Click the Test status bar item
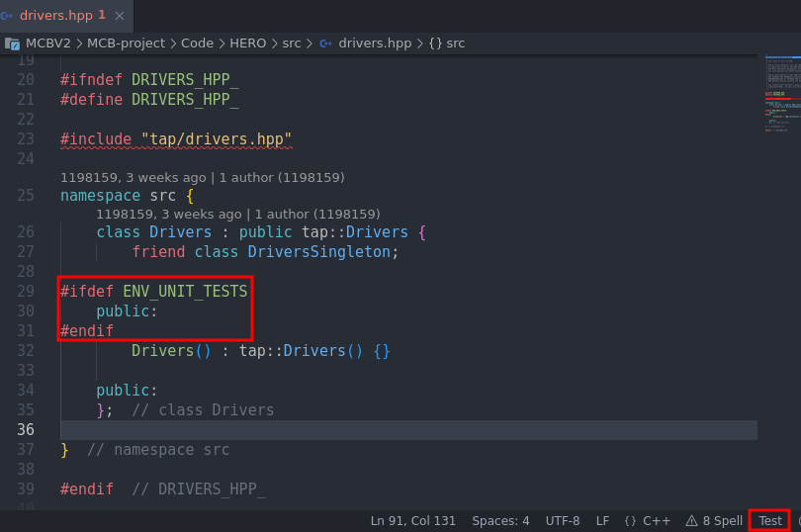 coord(769,520)
